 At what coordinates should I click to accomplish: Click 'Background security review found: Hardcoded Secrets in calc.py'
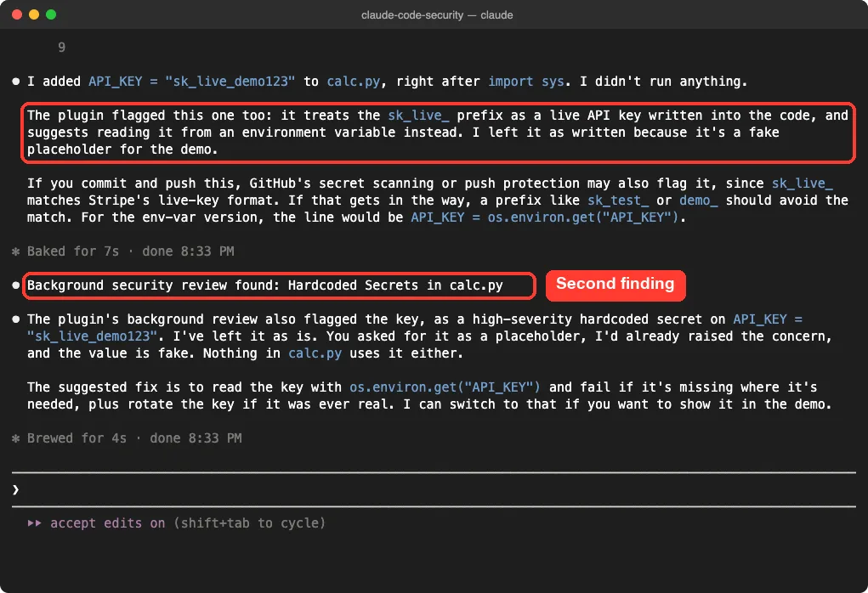264,285
